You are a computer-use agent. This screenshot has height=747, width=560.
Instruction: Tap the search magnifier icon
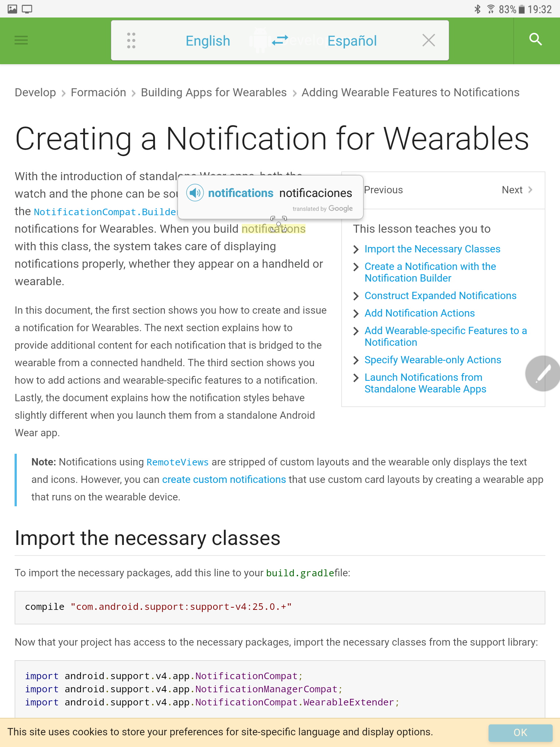pyautogui.click(x=535, y=39)
